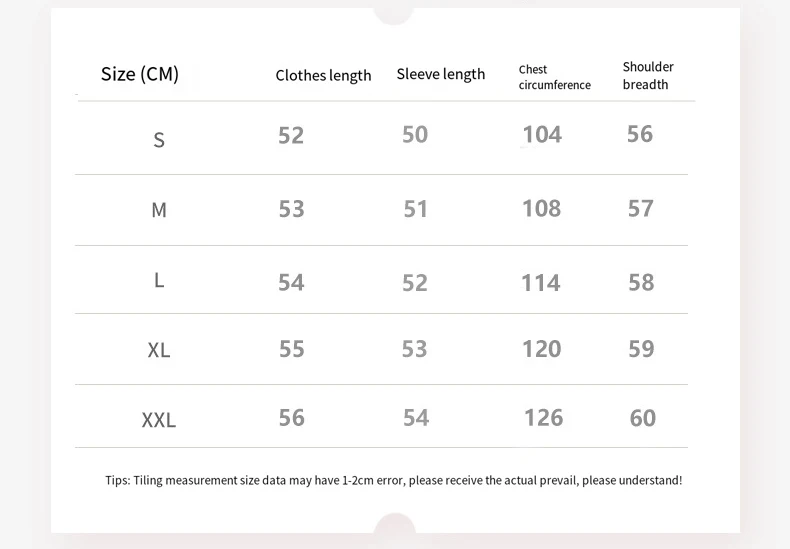Select the L size row label
Viewport: 790px width, 549px height.
tap(159, 280)
